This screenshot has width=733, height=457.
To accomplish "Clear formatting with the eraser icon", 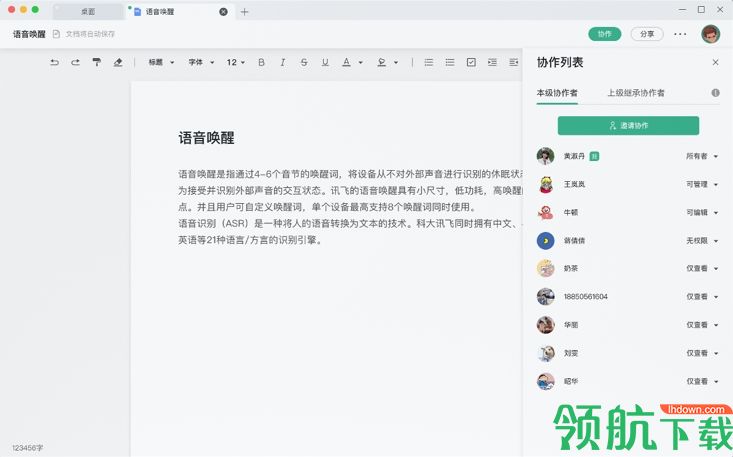I will click(118, 62).
